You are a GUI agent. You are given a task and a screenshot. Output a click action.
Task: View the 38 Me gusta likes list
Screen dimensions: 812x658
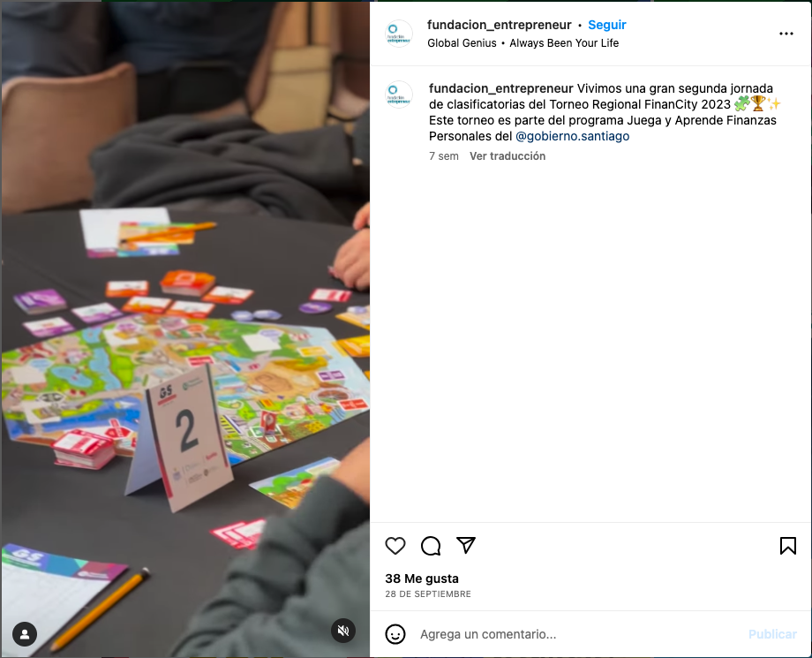tap(422, 579)
